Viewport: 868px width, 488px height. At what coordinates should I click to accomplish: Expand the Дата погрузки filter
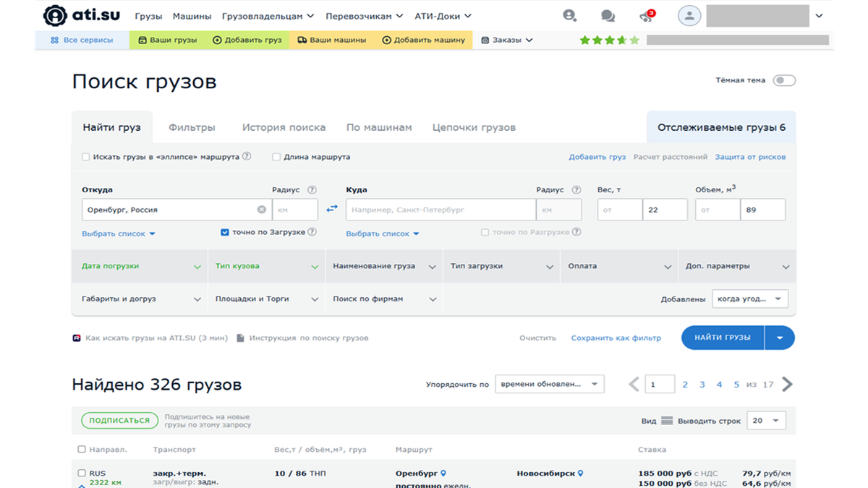pos(140,266)
